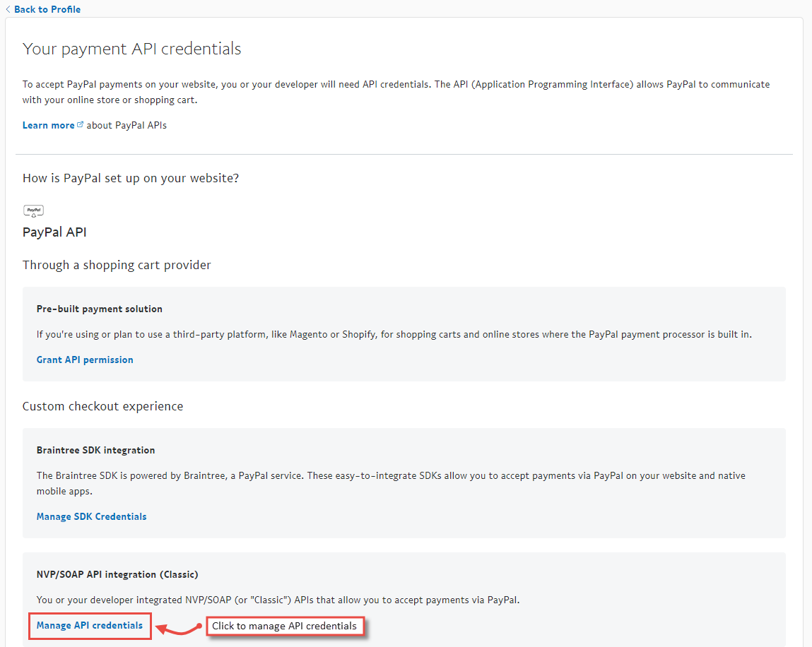
Task: Click the Magento or Shopify description paragraph
Action: tap(394, 334)
